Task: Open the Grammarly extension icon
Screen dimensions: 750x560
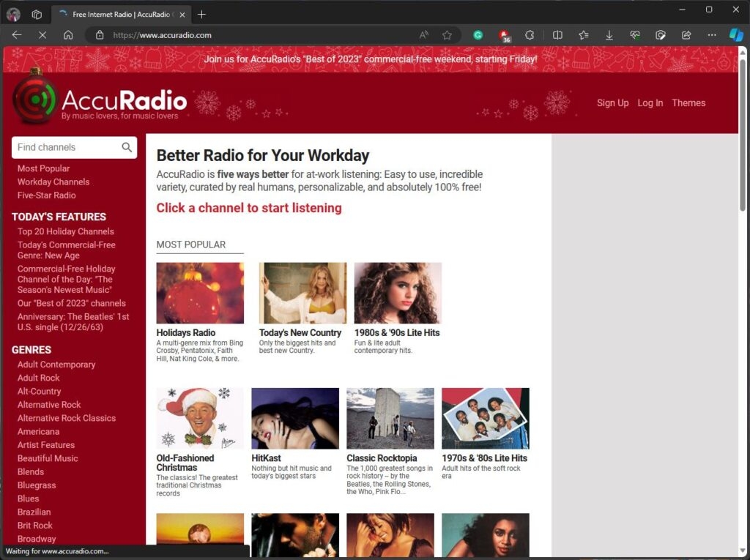Action: (478, 35)
